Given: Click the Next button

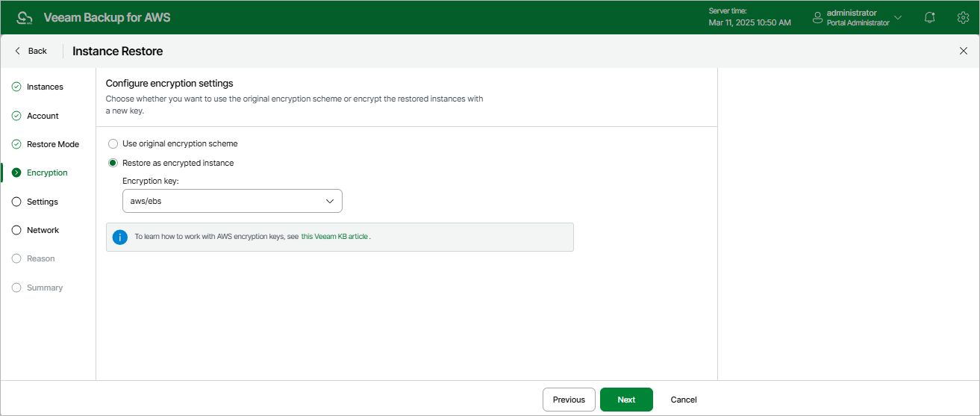Looking at the screenshot, I should coord(626,400).
